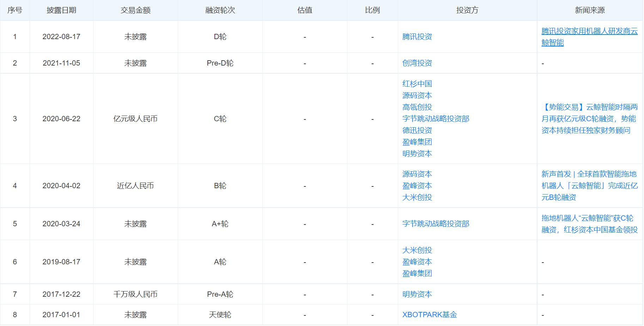Open 字节跳动战略投资部 in the A+轮 row
Viewport: 644px width, 326px height.
tap(436, 224)
